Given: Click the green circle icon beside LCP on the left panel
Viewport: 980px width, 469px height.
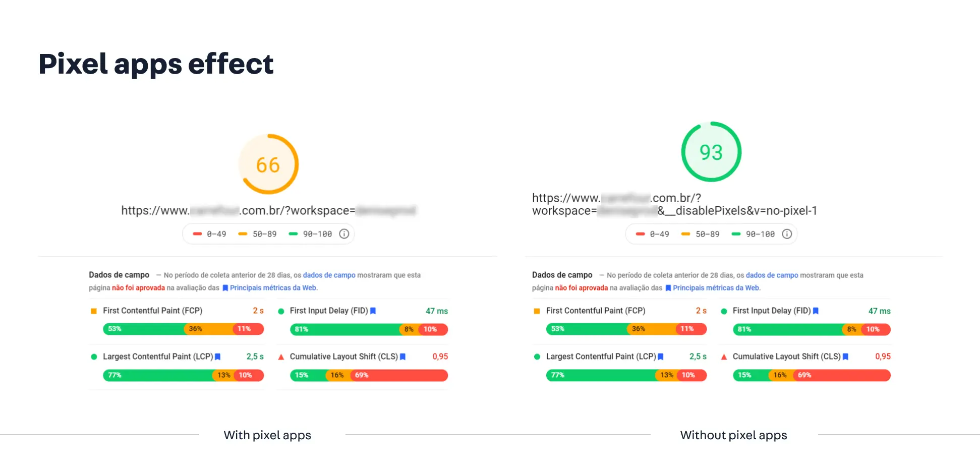Looking at the screenshot, I should tap(93, 357).
